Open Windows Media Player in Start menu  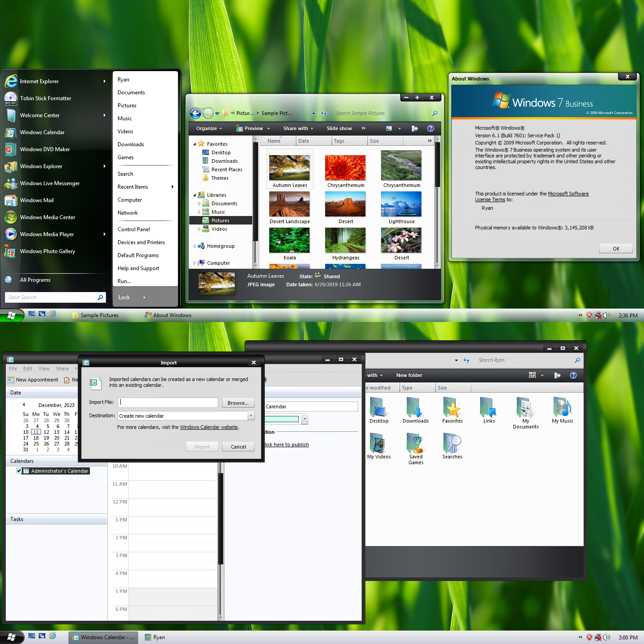pyautogui.click(x=55, y=234)
